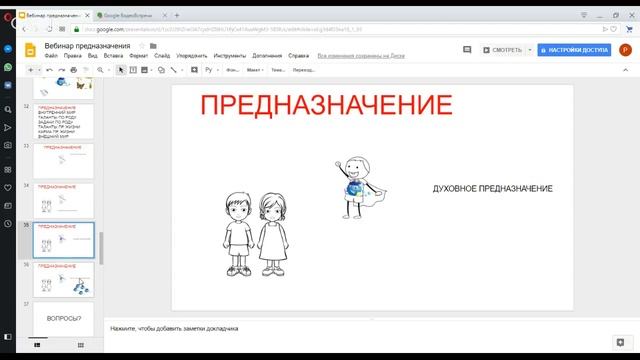640x360 pixels.
Task: Open the comments panel icon
Action: [x=467, y=50]
